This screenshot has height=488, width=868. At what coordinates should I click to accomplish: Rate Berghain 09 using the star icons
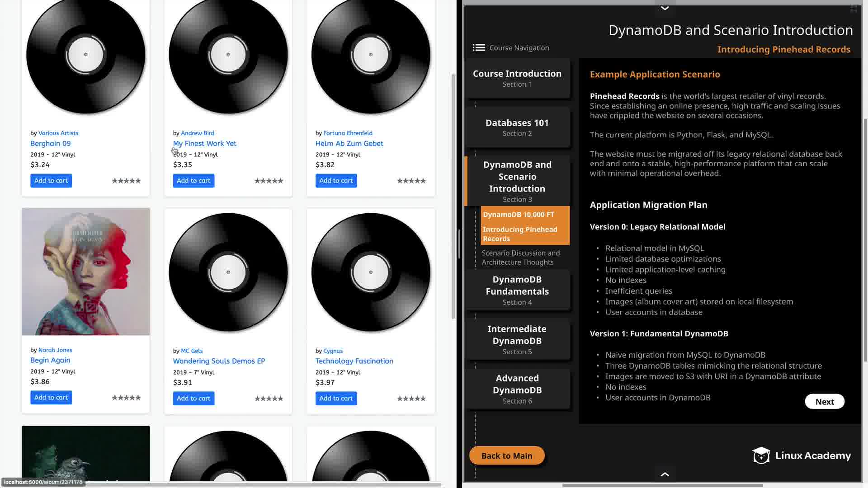(126, 181)
